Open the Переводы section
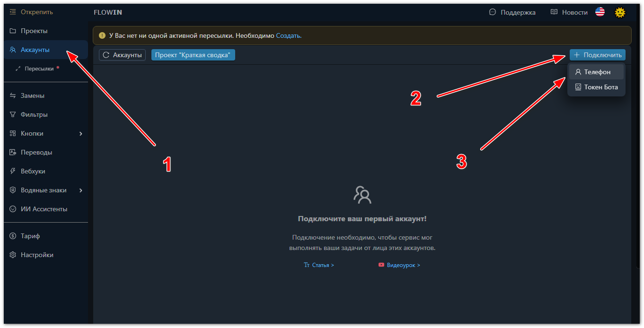 tap(45, 152)
